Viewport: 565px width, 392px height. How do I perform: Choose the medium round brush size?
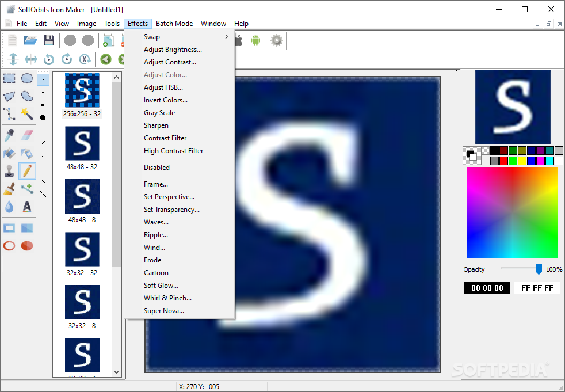click(43, 105)
